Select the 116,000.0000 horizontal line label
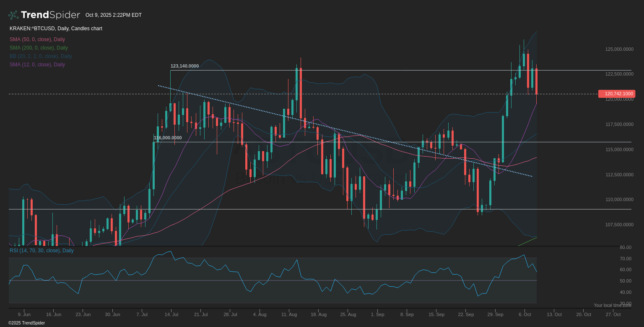Viewport: 644px width, 327px height. [x=168, y=138]
